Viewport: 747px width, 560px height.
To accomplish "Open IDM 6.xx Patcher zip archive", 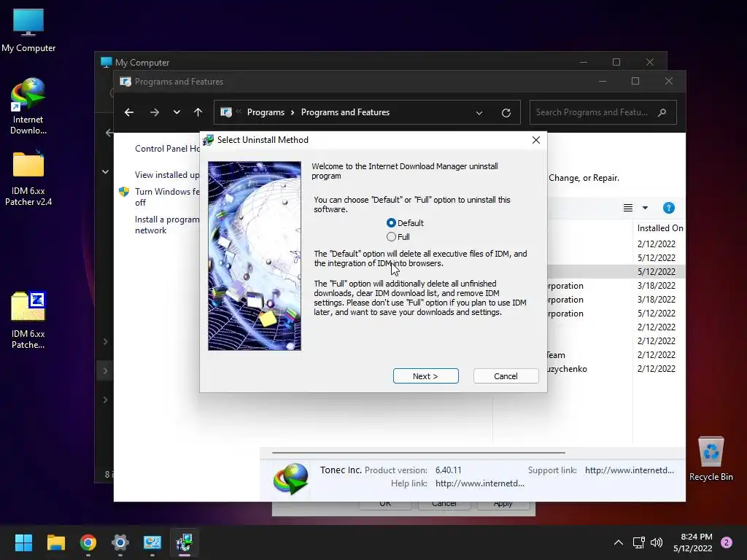I will (x=28, y=321).
